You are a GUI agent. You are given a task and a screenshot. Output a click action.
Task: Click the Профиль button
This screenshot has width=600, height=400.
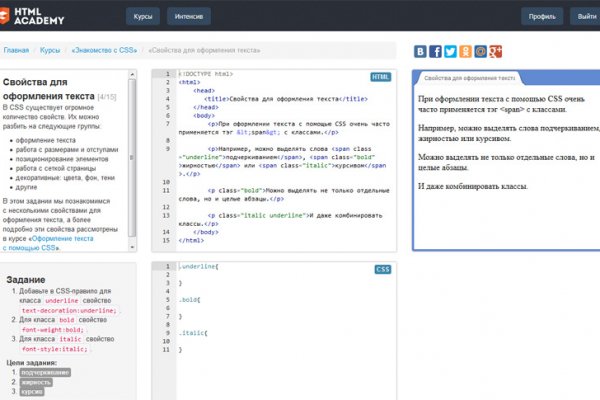click(542, 17)
